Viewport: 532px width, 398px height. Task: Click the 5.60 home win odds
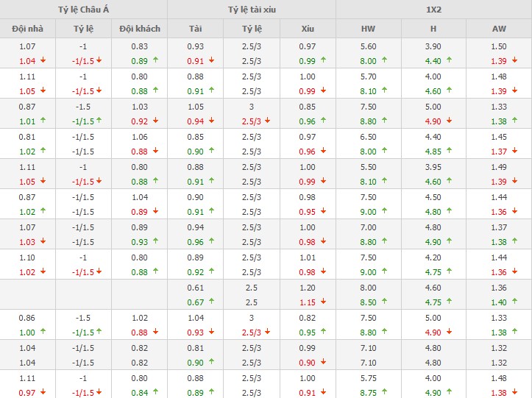pos(368,46)
